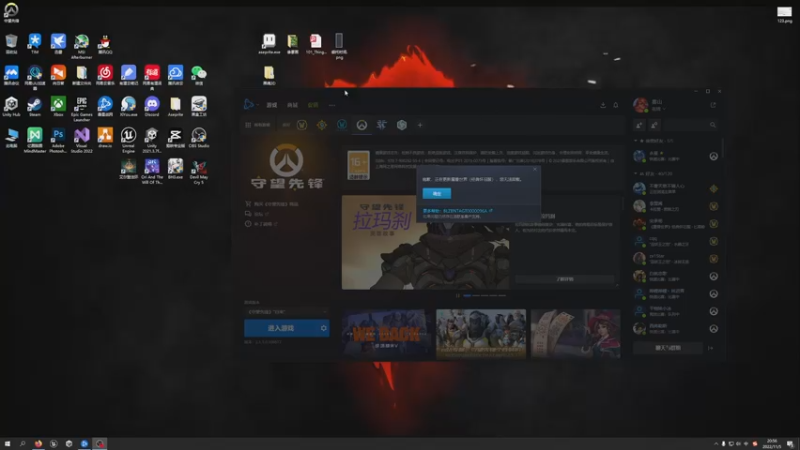Open Unreal Engine desktop shortcut
This screenshot has height=450, width=800.
(129, 141)
